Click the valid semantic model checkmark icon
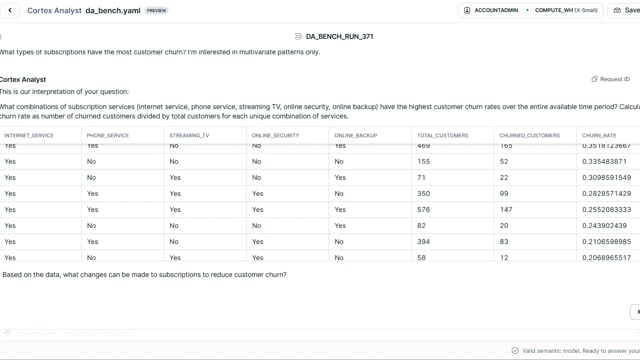The width and height of the screenshot is (640, 360). point(515,351)
